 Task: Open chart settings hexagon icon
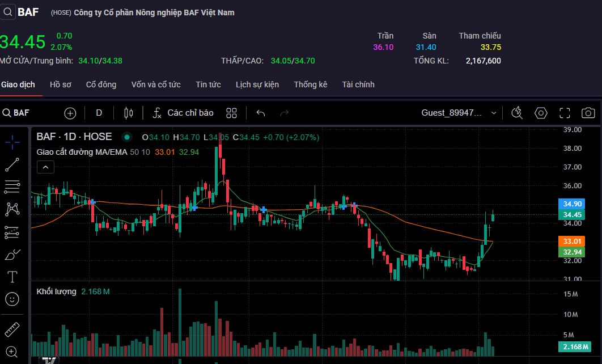tap(541, 113)
